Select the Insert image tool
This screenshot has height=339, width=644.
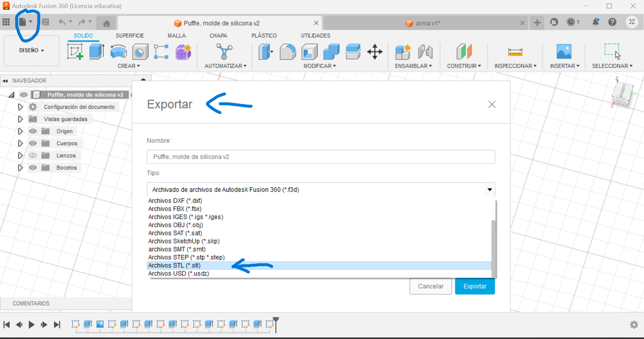pyautogui.click(x=564, y=52)
